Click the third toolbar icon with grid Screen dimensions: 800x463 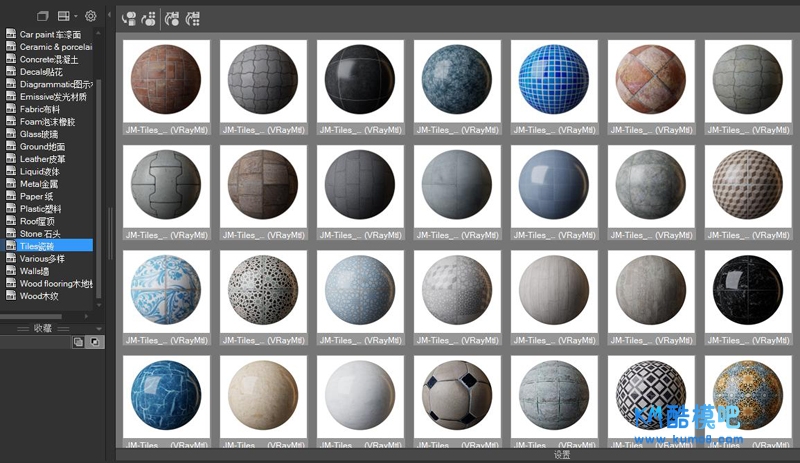(172, 17)
